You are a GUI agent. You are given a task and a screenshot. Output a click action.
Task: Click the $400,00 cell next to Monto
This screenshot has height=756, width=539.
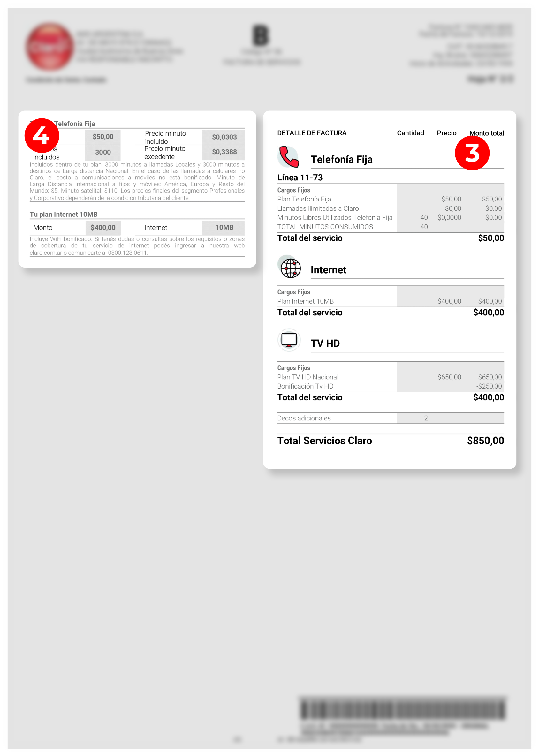click(103, 228)
